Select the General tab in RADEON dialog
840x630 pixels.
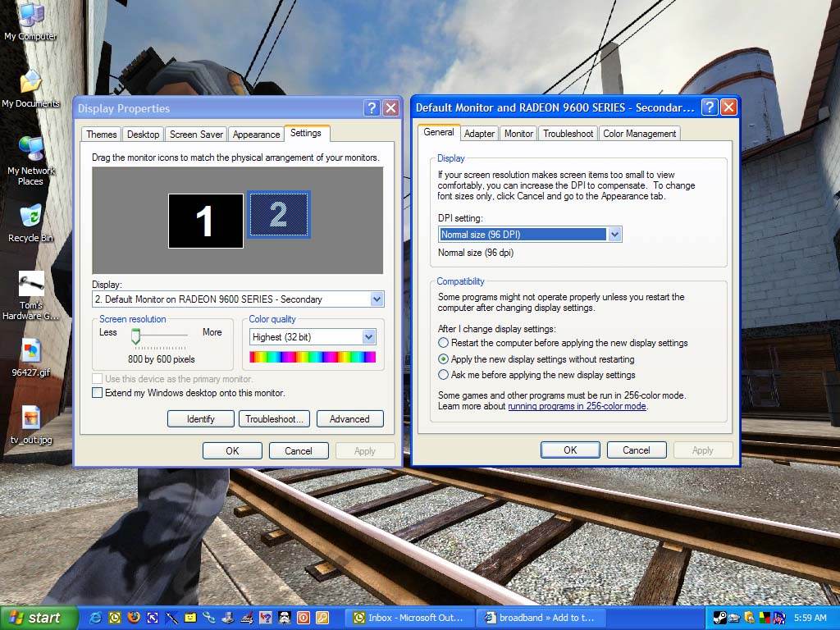click(439, 132)
